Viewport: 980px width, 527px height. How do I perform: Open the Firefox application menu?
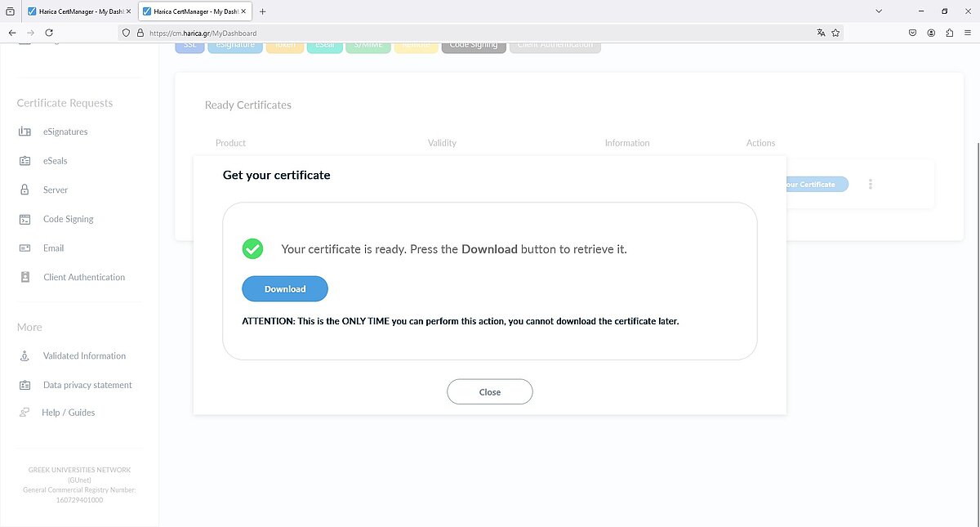968,33
